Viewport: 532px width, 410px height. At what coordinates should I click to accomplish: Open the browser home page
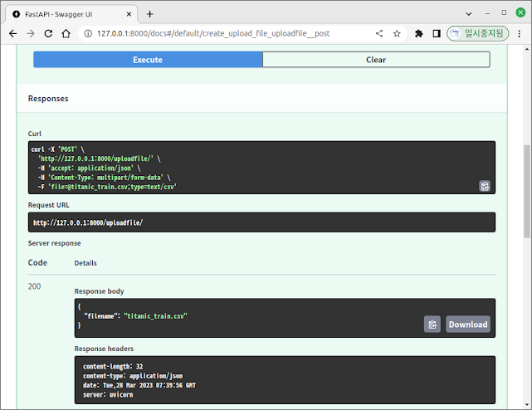coord(66,33)
